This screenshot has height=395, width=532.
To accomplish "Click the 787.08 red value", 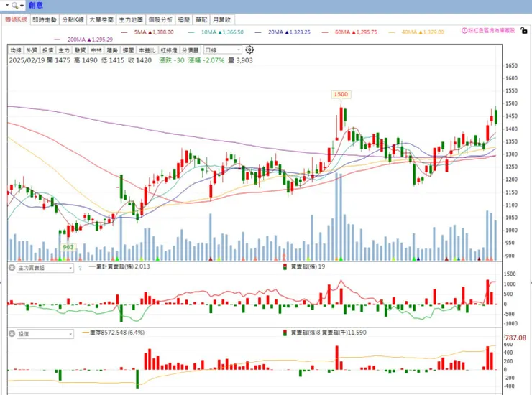I will pyautogui.click(x=515, y=338).
